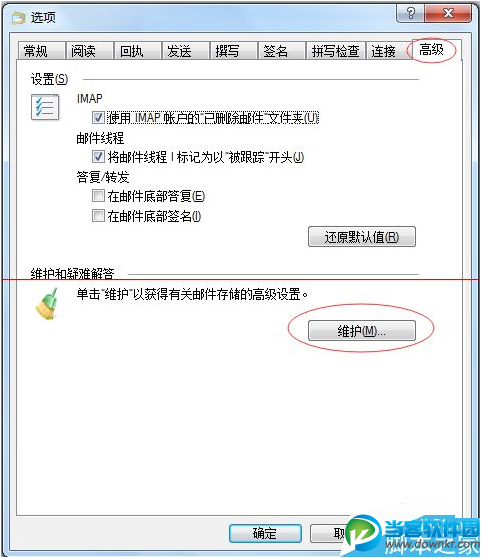Screen dimensions: 481x558
Task: Enable reply at bottom of message checkbox
Action: 98,196
